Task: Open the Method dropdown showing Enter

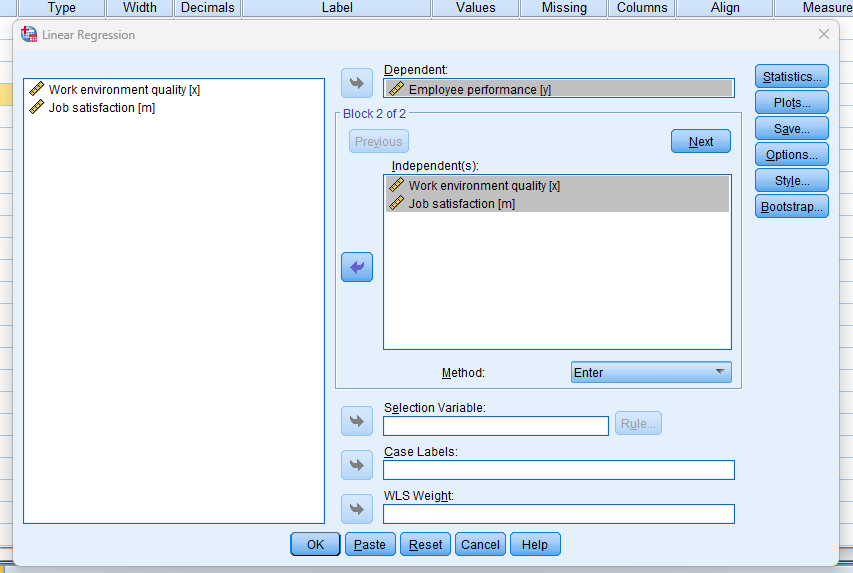Action: (x=651, y=373)
